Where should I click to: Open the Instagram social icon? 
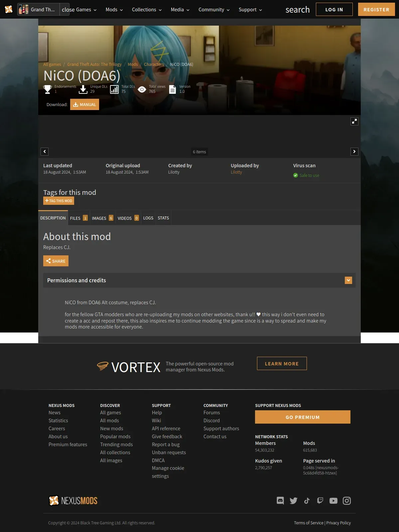(347, 501)
